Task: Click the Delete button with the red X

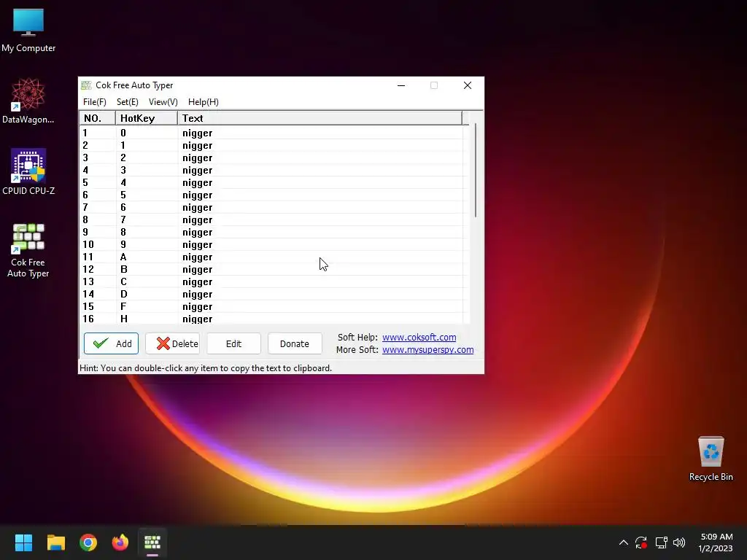Action: tap(172, 343)
